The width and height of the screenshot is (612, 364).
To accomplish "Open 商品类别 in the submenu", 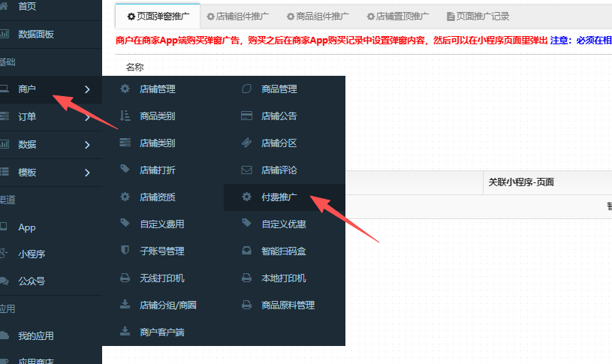I will pos(158,116).
